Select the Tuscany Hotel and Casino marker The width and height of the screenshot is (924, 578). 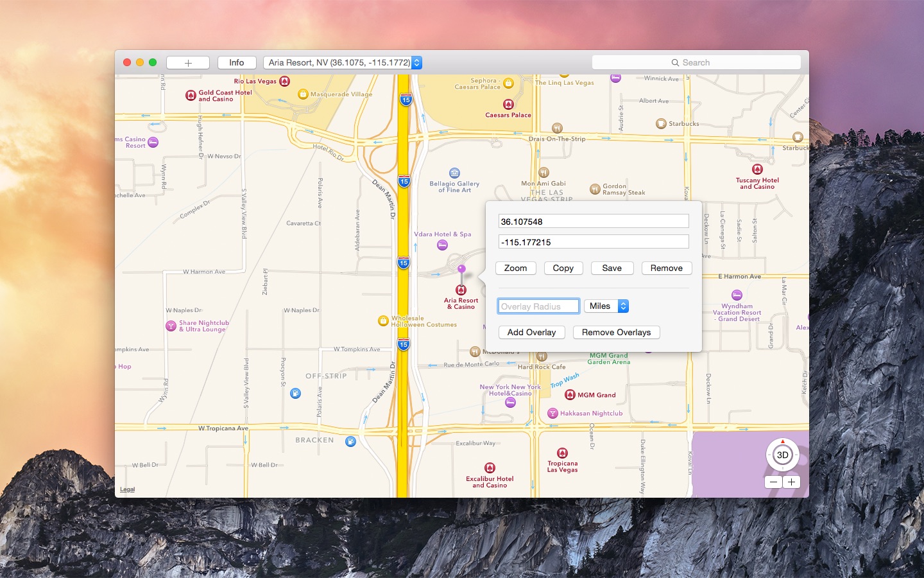(757, 170)
